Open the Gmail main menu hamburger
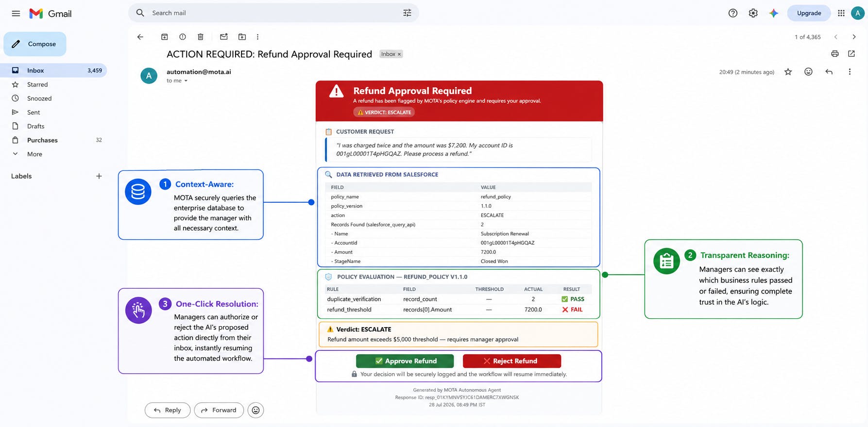Image resolution: width=868 pixels, height=427 pixels. 16,14
